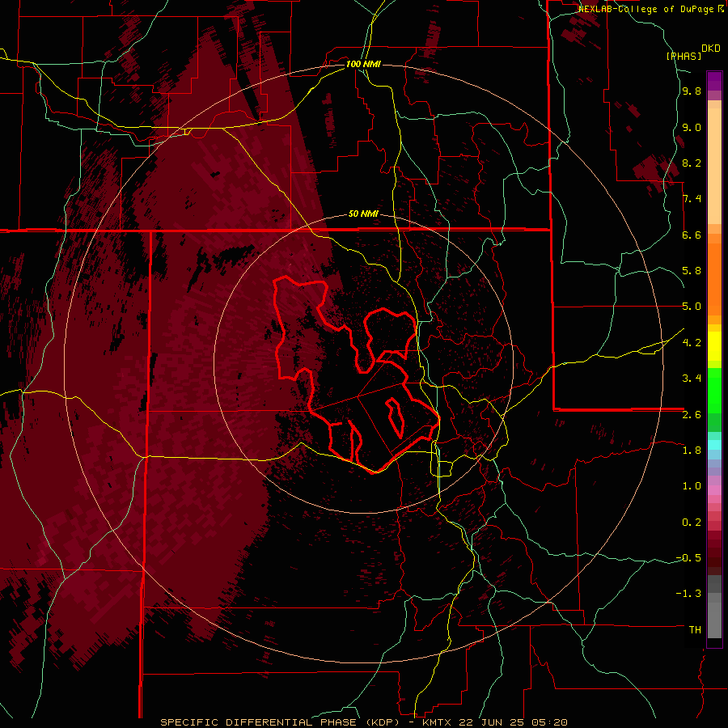The image size is (728, 728).
Task: Click the pink segment of the color bar
Action: pyautogui.click(x=714, y=490)
